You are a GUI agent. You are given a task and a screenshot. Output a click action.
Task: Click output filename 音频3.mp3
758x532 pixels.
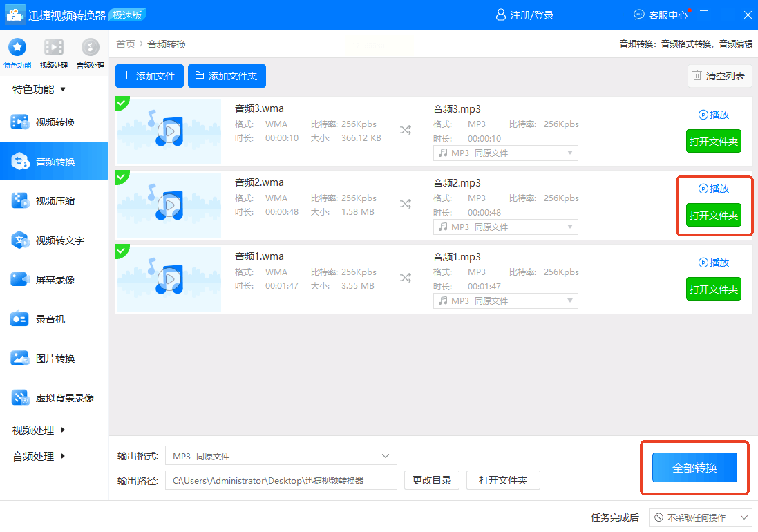(x=457, y=109)
